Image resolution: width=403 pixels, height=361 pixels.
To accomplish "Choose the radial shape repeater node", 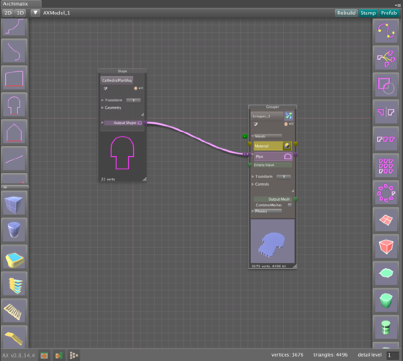I will click(x=386, y=193).
